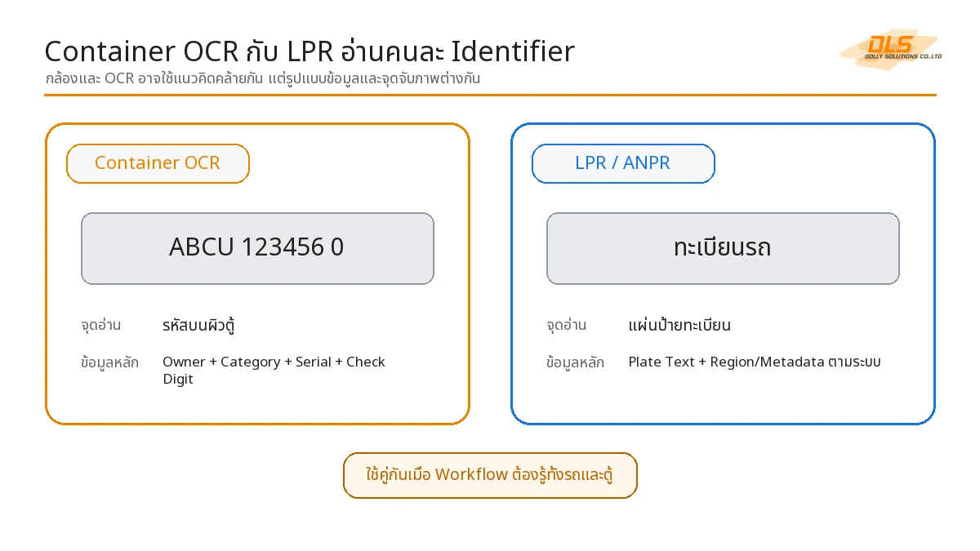Click the slide title Container OCR กับ LPR
Image resolution: width=980 pixels, height=551 pixels.
[x=310, y=51]
